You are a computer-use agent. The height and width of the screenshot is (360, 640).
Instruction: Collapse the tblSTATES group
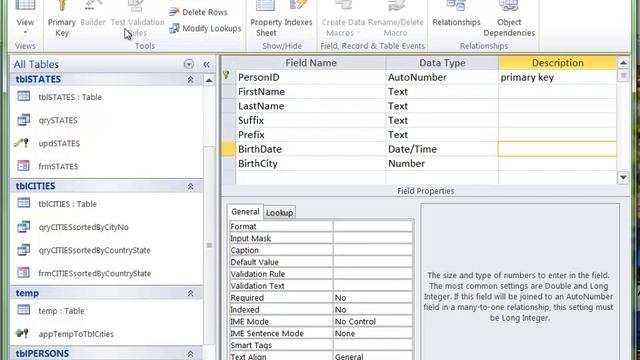[191, 80]
